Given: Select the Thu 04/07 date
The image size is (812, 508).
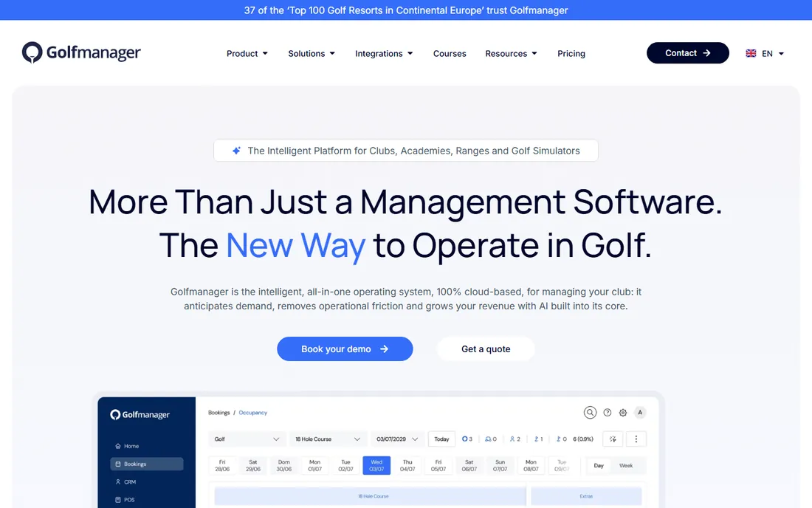Looking at the screenshot, I should click(x=407, y=465).
